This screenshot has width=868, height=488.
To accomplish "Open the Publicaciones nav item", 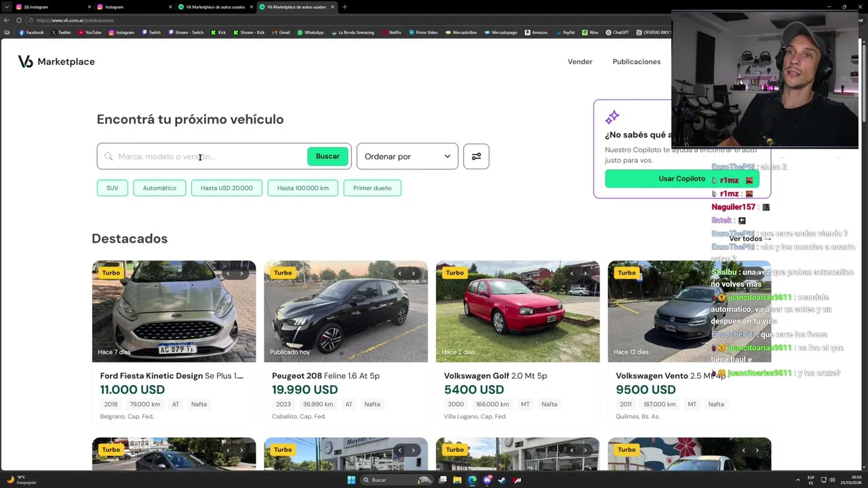I will (636, 62).
